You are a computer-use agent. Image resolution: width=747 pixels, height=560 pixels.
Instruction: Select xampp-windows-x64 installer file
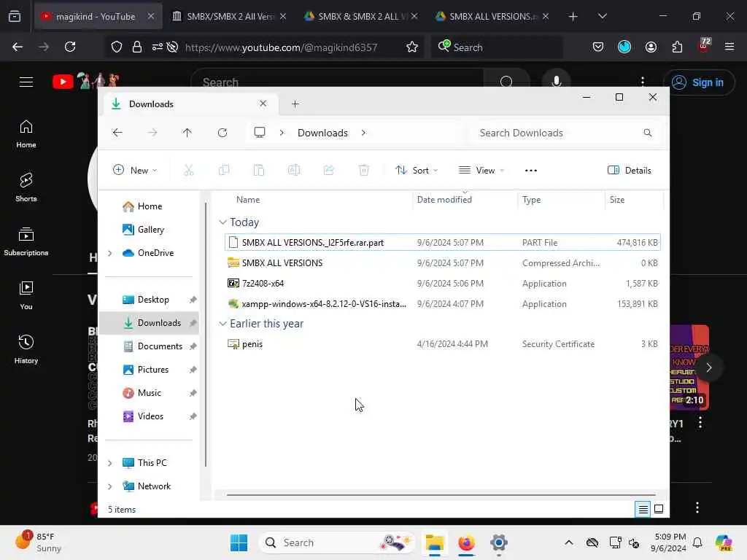(443, 304)
